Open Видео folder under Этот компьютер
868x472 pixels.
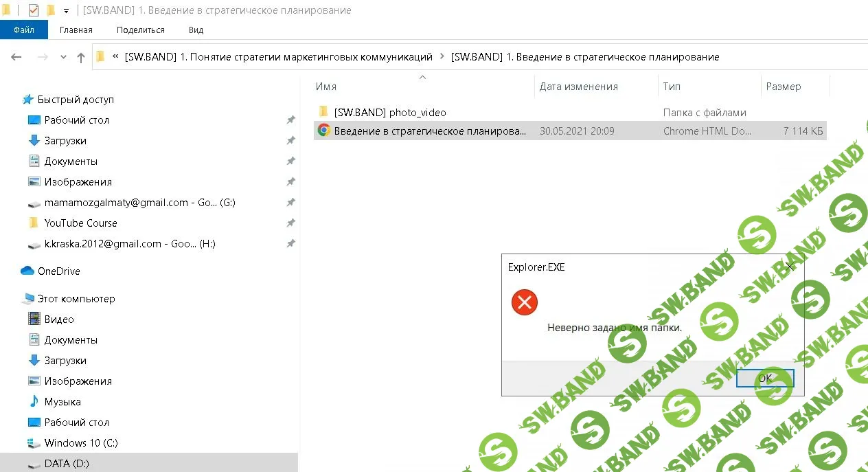59,319
